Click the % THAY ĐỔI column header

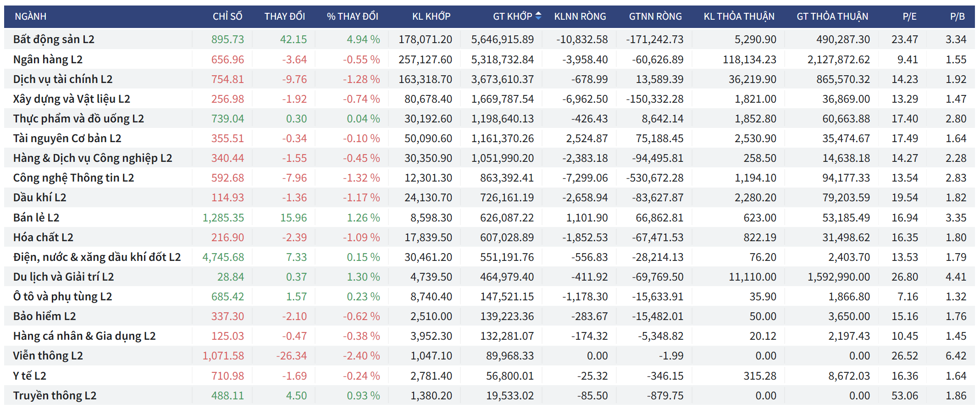coord(352,17)
